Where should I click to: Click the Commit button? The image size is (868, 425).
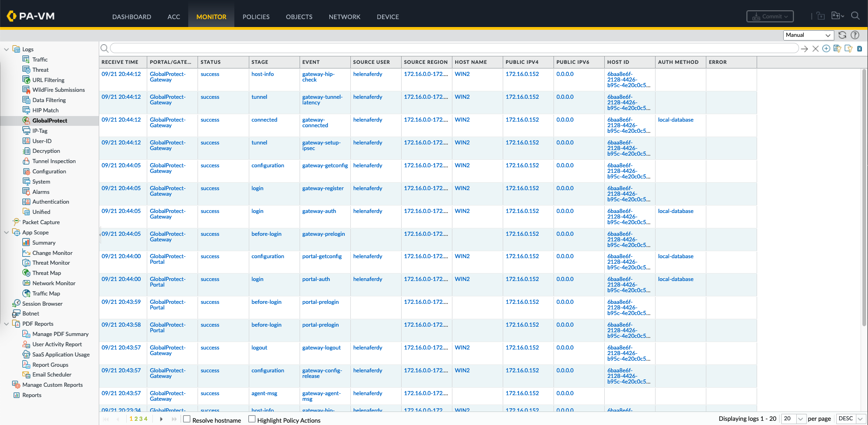coord(770,16)
